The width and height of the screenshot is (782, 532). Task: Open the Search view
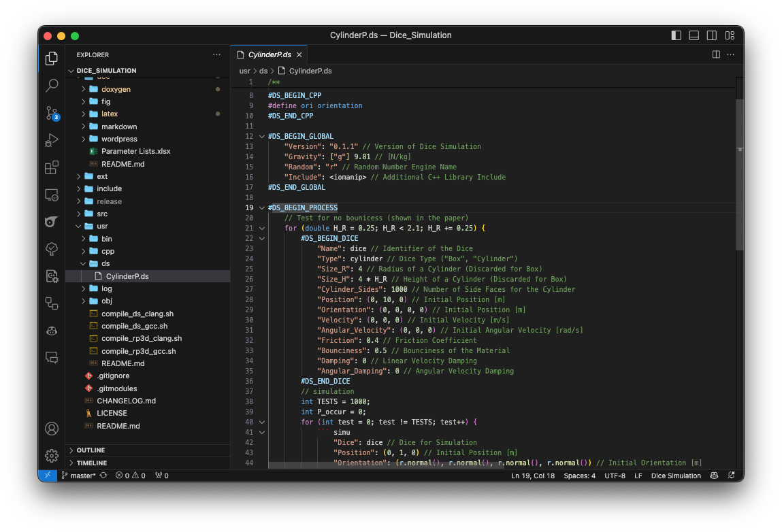pyautogui.click(x=51, y=85)
